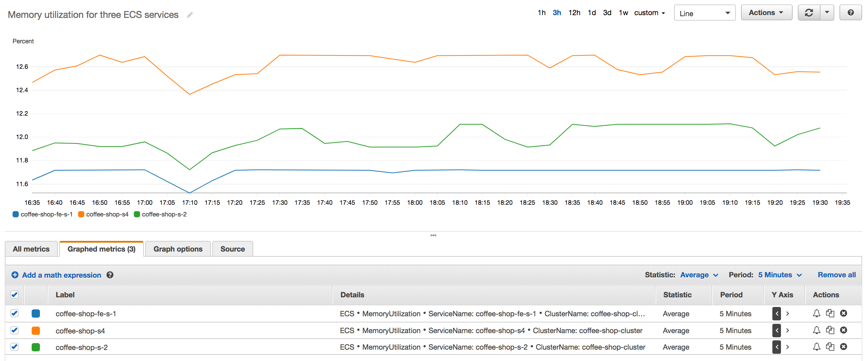Remove the coffee-shop-s-2 metric with X icon
The image size is (868, 361).
pyautogui.click(x=844, y=347)
